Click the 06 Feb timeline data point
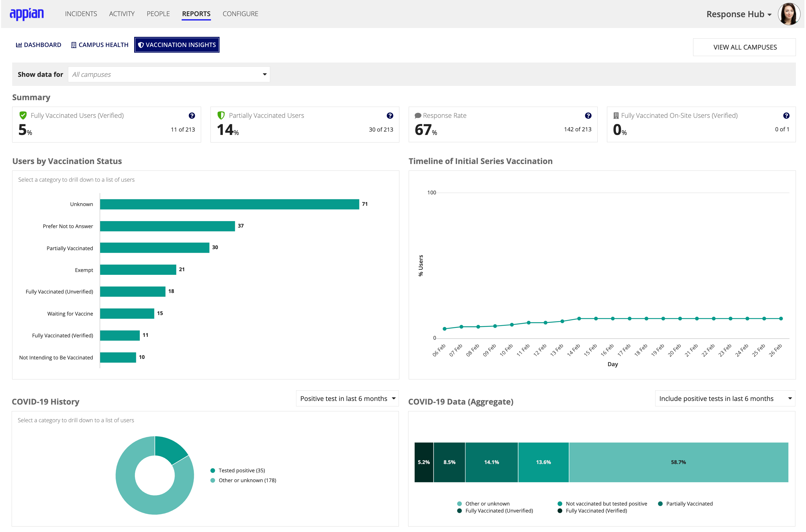Viewport: 806px width, 532px height. 444,329
